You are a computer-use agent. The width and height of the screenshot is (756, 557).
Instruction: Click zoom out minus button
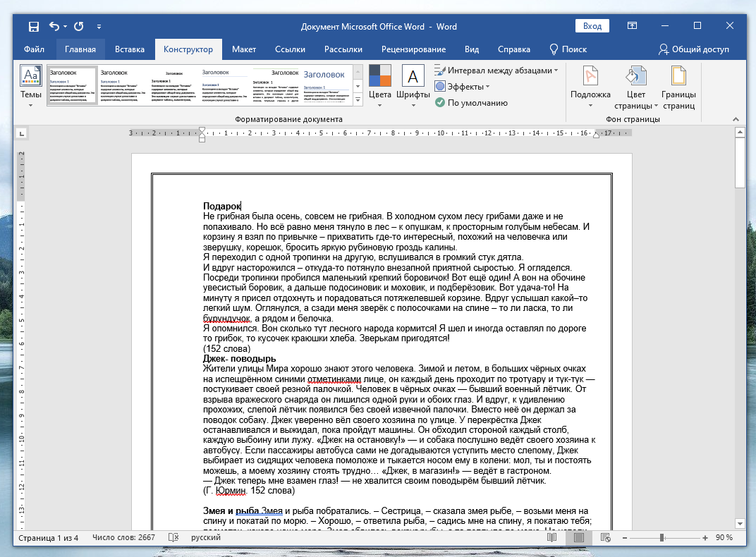point(625,538)
